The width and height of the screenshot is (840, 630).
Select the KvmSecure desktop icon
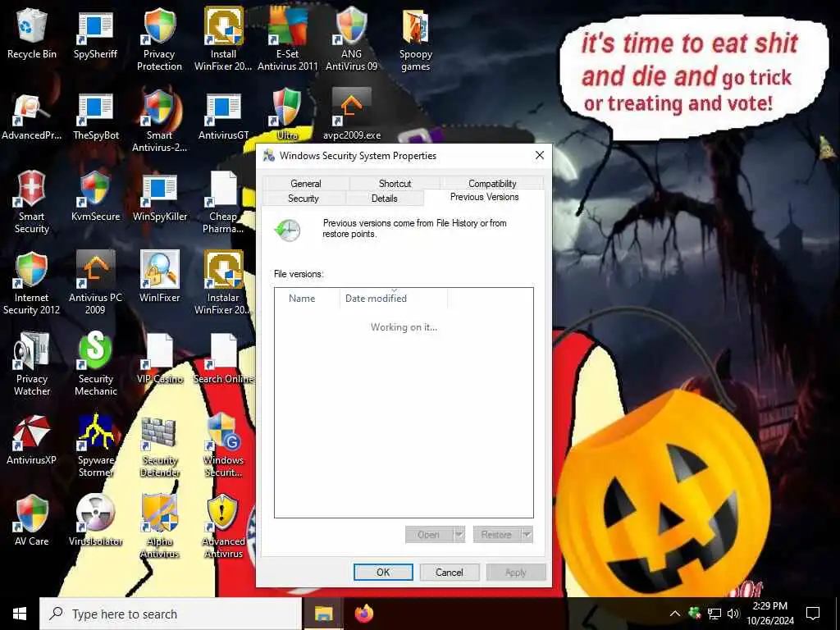[95, 197]
